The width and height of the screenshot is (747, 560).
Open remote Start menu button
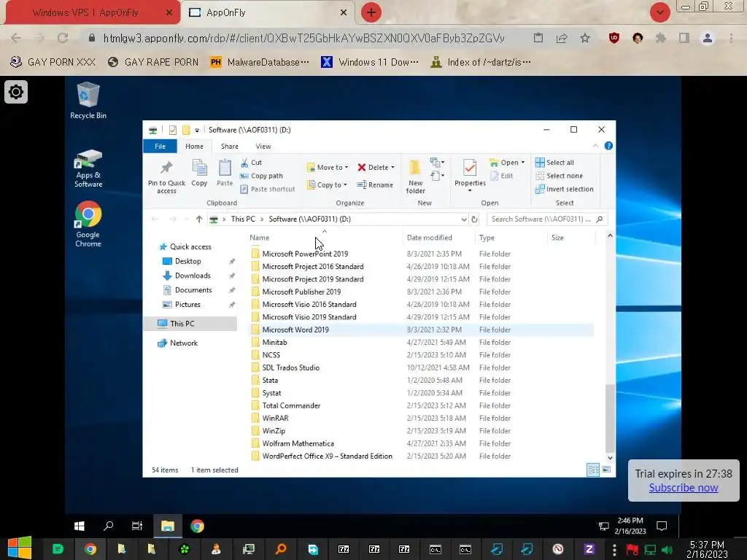(x=80, y=526)
